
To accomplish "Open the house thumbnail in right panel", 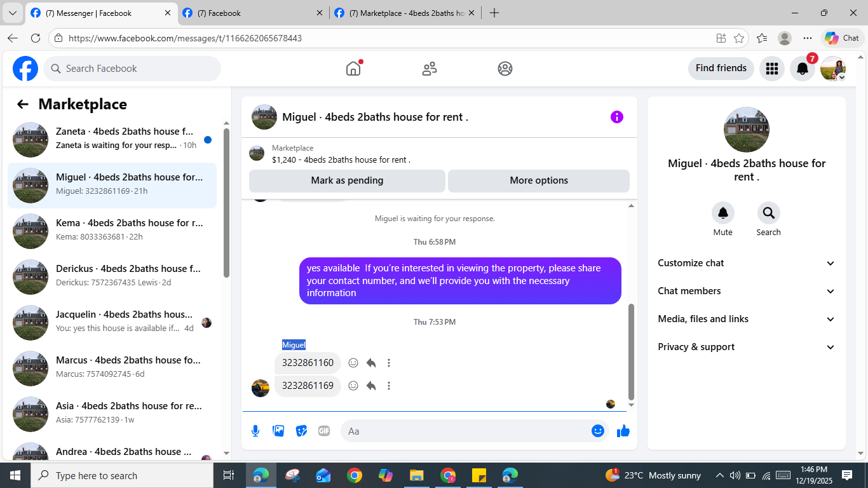I will tap(747, 130).
